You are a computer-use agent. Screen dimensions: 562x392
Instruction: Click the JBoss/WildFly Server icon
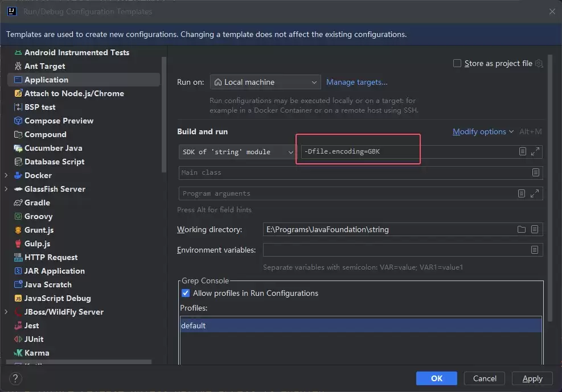pyautogui.click(x=18, y=312)
